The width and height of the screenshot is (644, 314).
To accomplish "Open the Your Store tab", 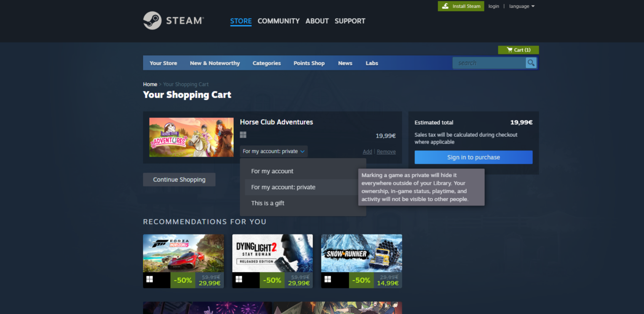I will pos(163,63).
